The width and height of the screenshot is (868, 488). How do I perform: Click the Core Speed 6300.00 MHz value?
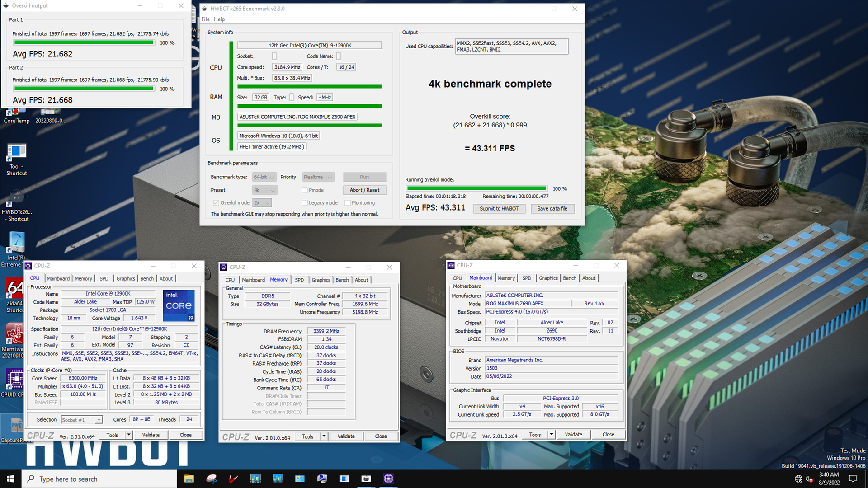pos(83,378)
